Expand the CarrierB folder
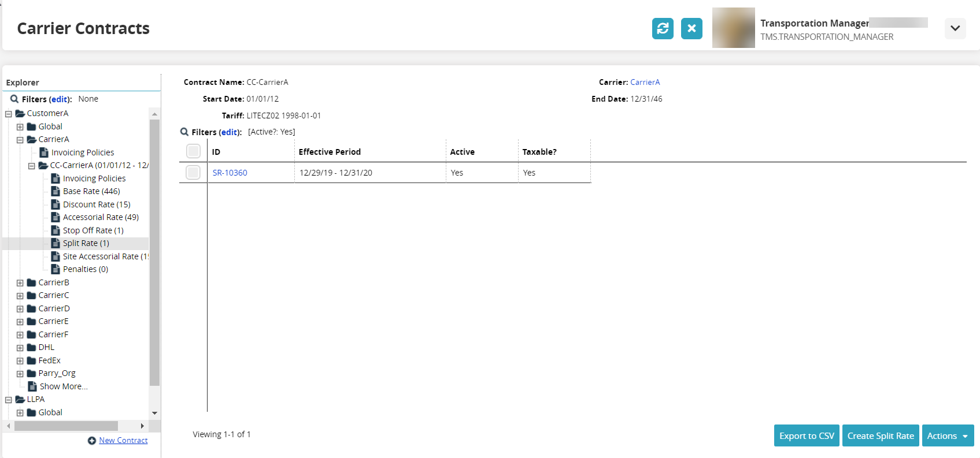 [x=20, y=283]
